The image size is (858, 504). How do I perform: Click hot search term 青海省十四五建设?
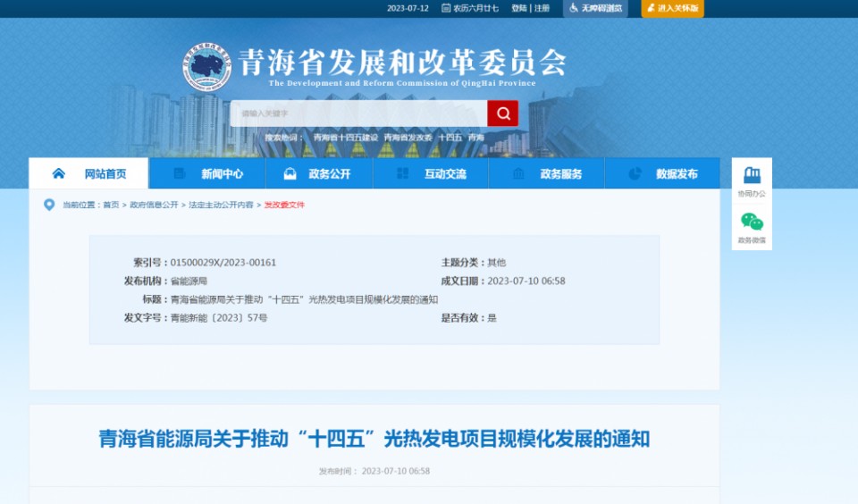(x=345, y=138)
